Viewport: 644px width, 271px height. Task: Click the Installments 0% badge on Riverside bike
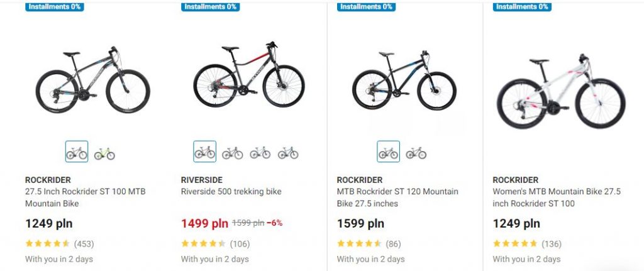tap(210, 6)
